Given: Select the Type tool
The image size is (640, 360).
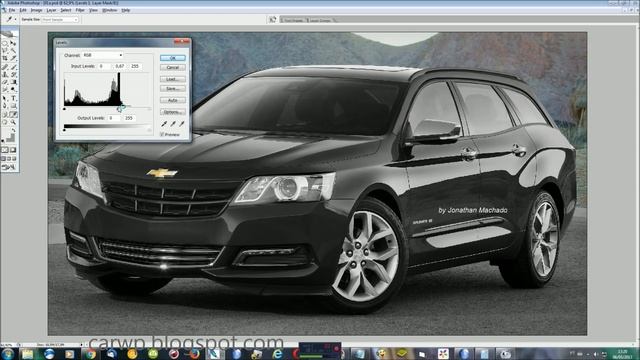Looking at the screenshot, I should [13, 98].
